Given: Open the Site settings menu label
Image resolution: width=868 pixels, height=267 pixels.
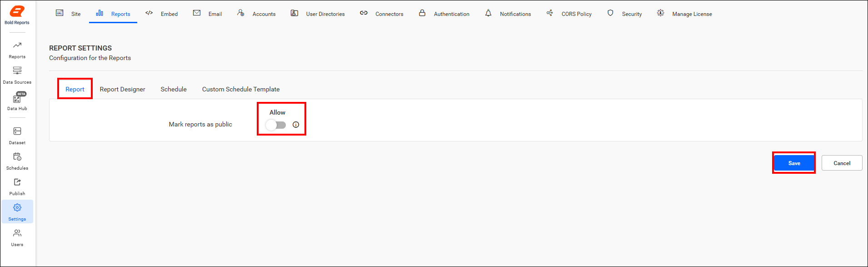Looking at the screenshot, I should click(76, 14).
